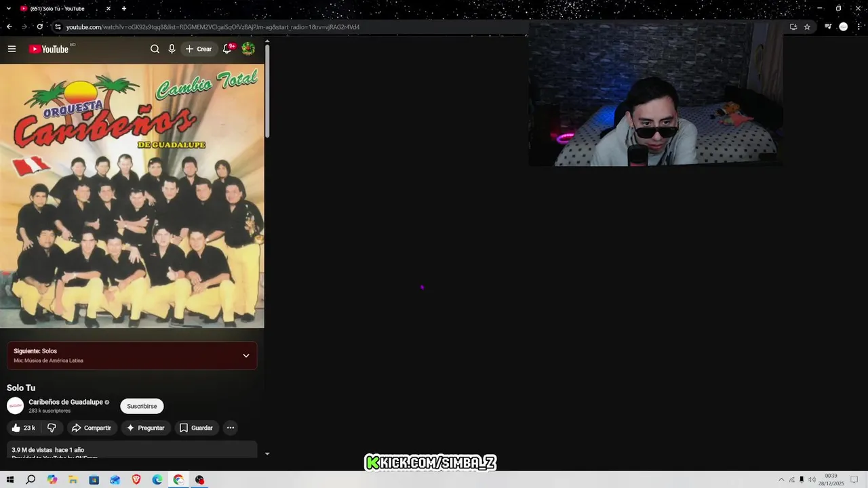Click the Solo Tu video title
Image resolution: width=868 pixels, height=488 pixels.
tap(21, 388)
